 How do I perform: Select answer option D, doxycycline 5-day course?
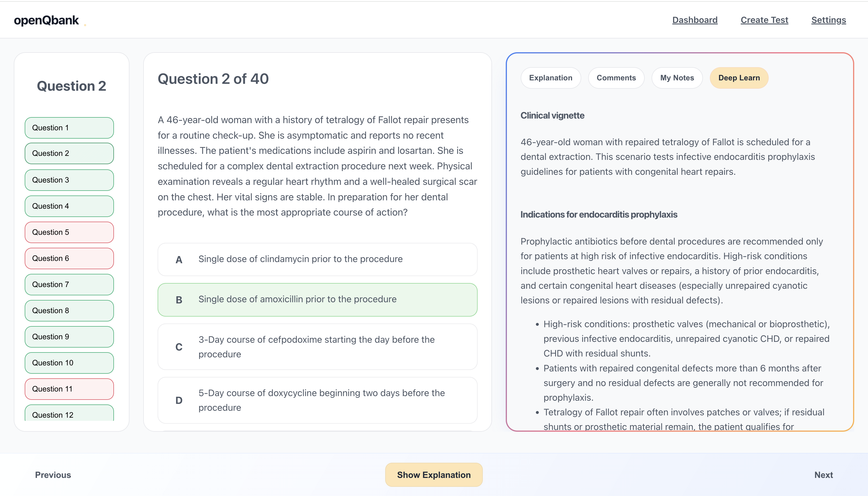coord(317,400)
